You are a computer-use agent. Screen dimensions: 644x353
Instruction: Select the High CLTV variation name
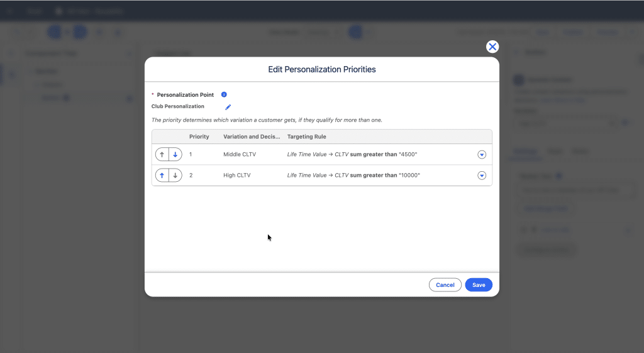237,176
